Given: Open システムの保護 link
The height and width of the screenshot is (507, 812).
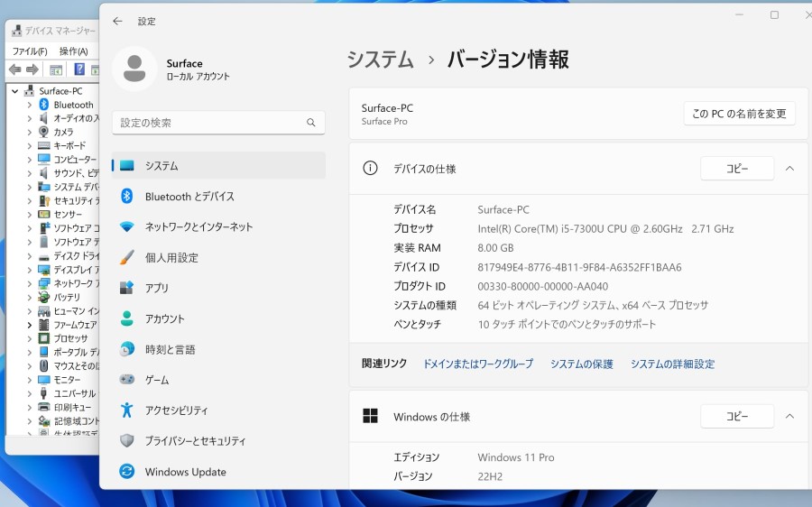Looking at the screenshot, I should (582, 364).
